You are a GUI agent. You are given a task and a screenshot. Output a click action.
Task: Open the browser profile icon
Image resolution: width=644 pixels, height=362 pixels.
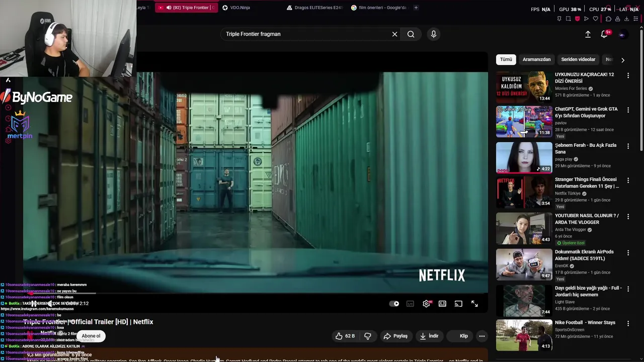click(617, 19)
